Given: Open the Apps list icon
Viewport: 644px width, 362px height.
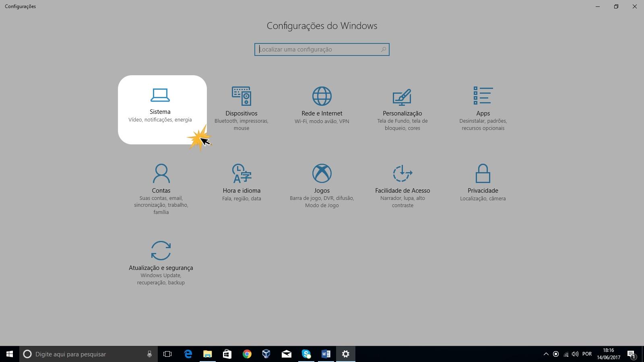Looking at the screenshot, I should pyautogui.click(x=483, y=96).
